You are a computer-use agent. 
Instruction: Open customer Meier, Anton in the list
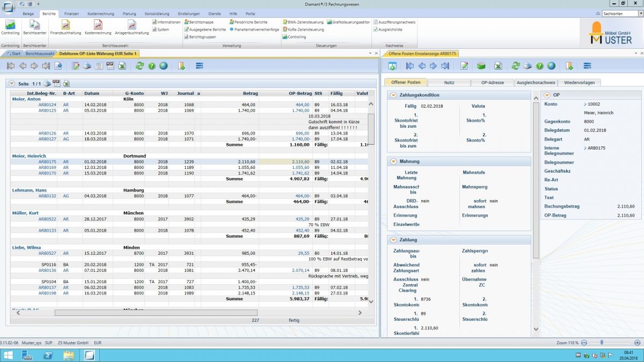click(26, 99)
